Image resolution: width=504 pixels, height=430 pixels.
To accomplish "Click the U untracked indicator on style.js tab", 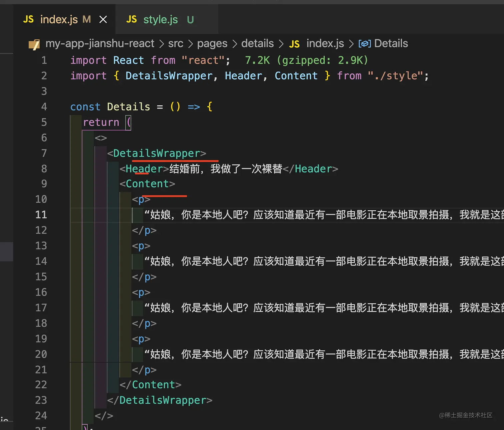I will point(190,20).
